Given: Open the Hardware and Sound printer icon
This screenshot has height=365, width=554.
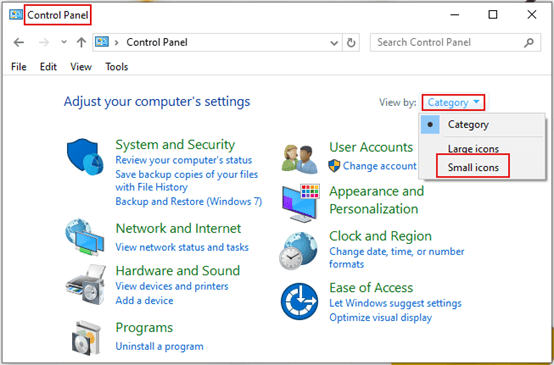Looking at the screenshot, I should coord(86,284).
